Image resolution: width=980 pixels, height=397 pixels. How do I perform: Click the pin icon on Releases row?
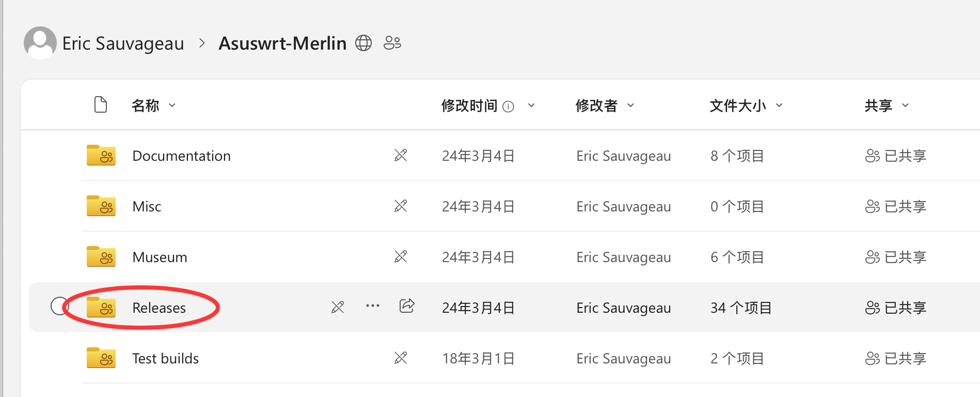click(338, 307)
